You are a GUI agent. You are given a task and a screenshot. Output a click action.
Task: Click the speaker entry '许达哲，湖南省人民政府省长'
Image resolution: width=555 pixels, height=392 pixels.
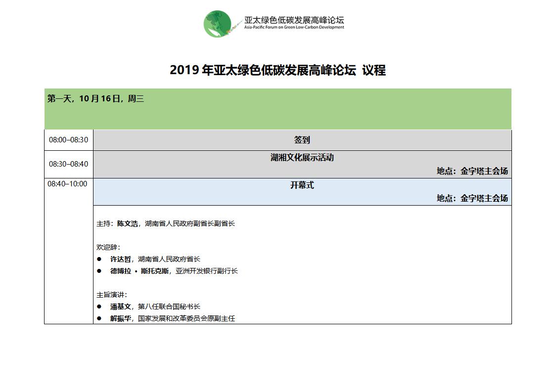coord(155,260)
